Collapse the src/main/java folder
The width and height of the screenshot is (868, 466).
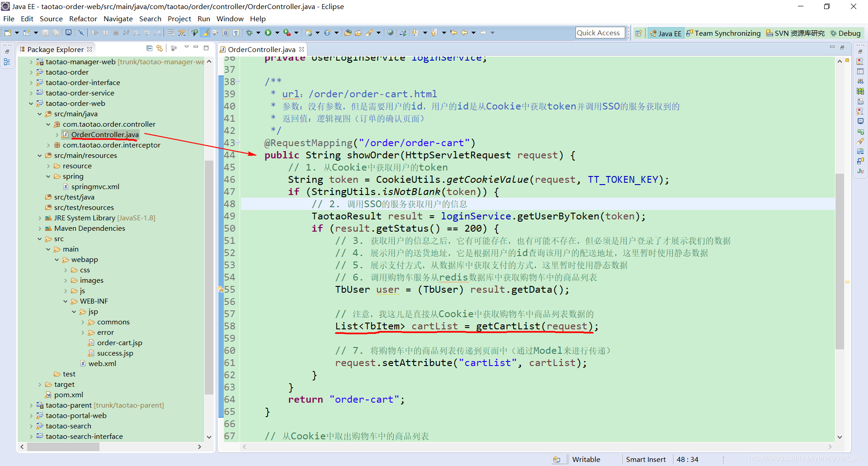click(39, 114)
